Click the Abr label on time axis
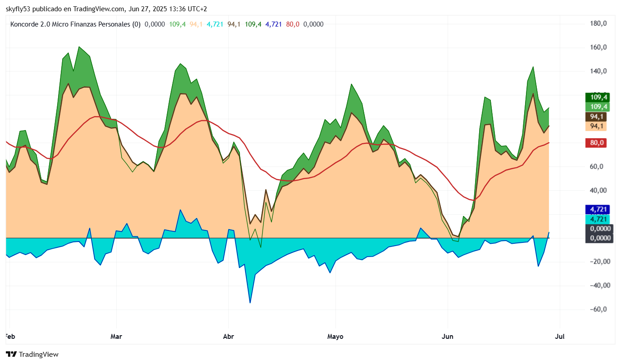Viewport: 621px width, 364px height. pyautogui.click(x=228, y=337)
